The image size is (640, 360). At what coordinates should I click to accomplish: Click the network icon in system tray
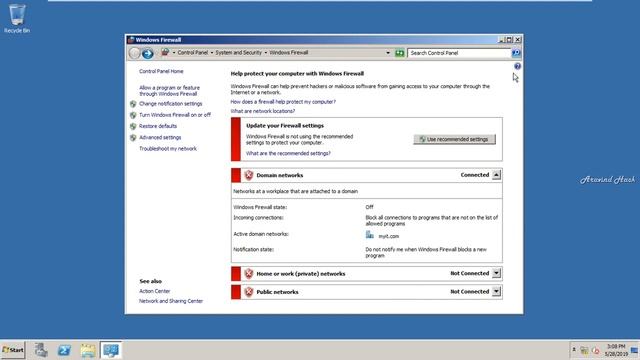(584, 351)
